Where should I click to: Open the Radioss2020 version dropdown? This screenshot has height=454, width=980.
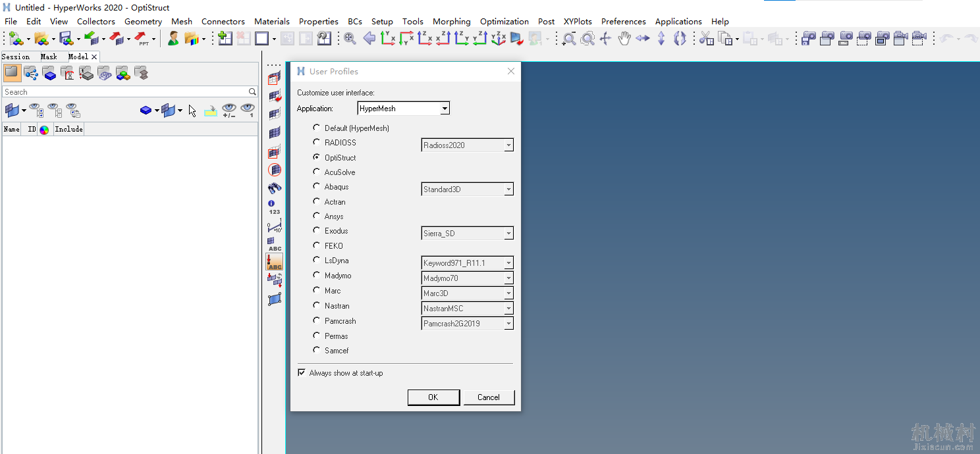click(467, 145)
